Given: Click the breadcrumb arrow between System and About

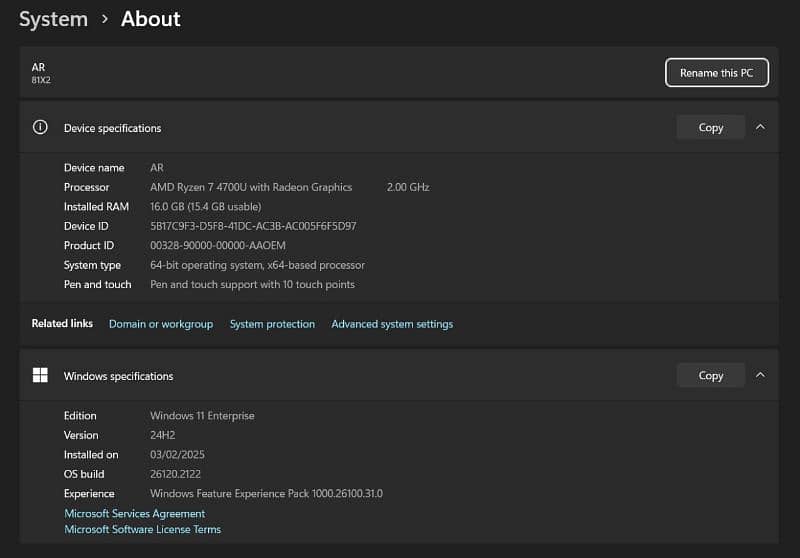Looking at the screenshot, I should coord(104,19).
